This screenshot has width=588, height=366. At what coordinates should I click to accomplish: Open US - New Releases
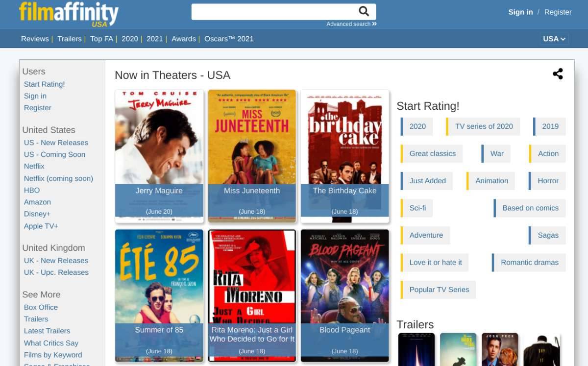tap(56, 143)
